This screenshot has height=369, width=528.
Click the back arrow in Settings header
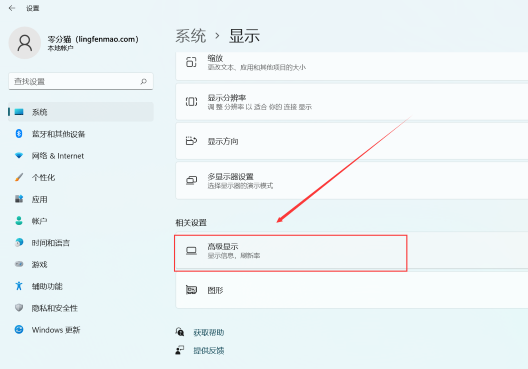(x=12, y=8)
